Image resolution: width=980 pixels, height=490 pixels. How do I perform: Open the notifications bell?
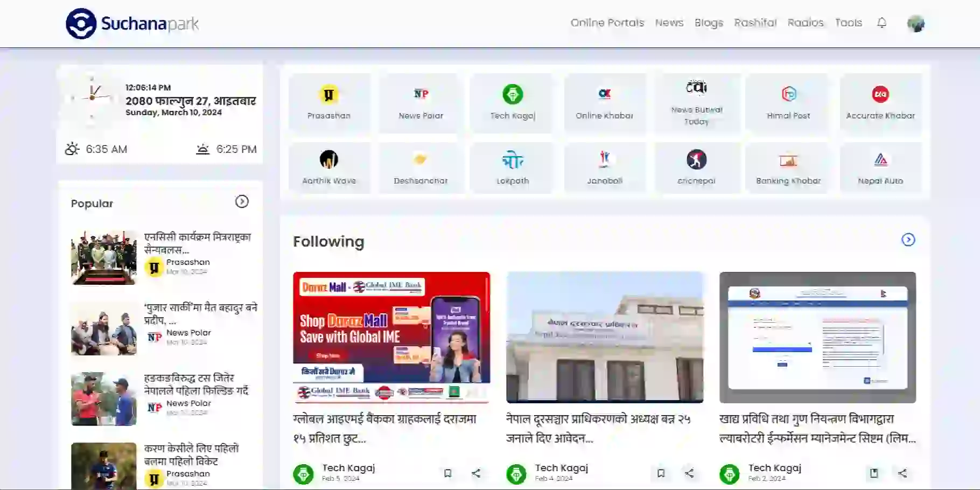coord(881,23)
